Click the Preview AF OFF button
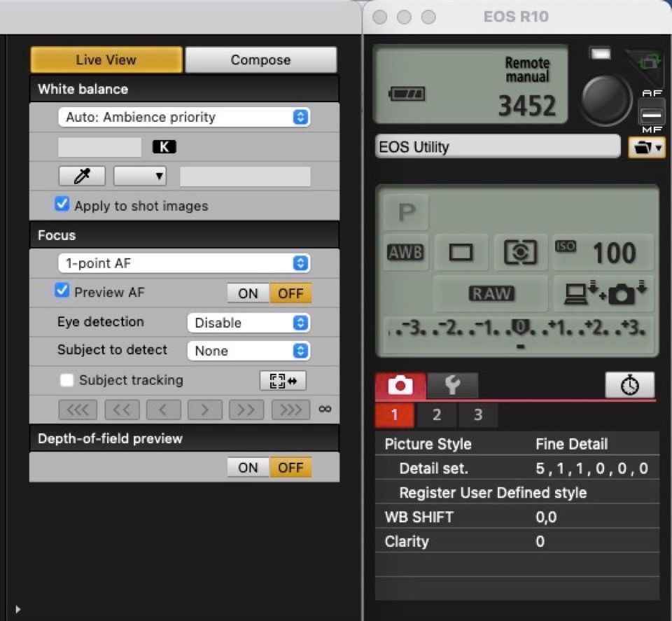Screen dimensions: 672x621 point(290,293)
